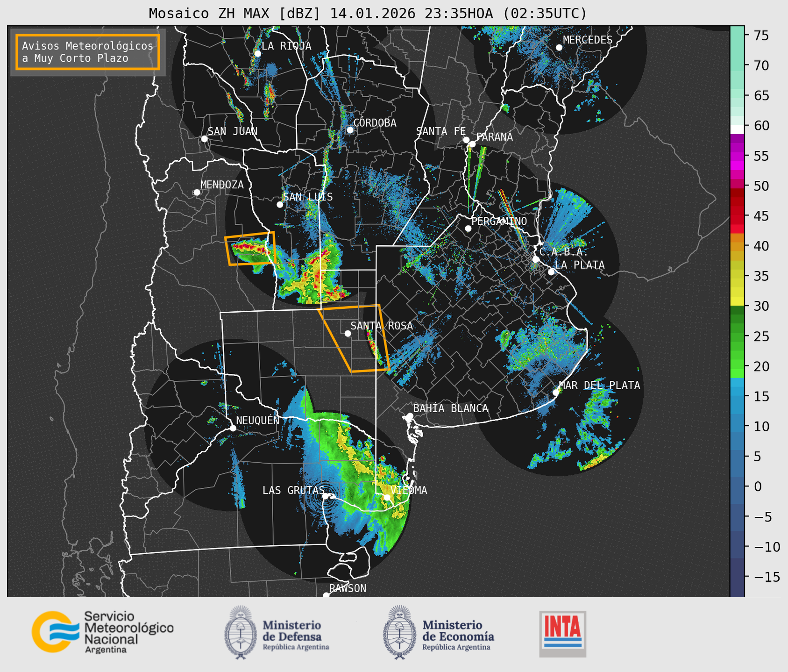
Task: Click the "45" colorbar tick label
Action: [761, 216]
